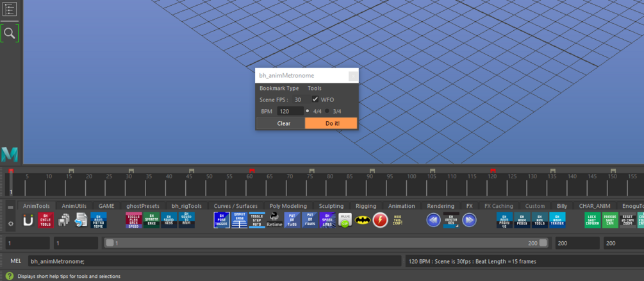Open the Curves / Surfaces shelf tab
The image size is (644, 281).
point(236,206)
